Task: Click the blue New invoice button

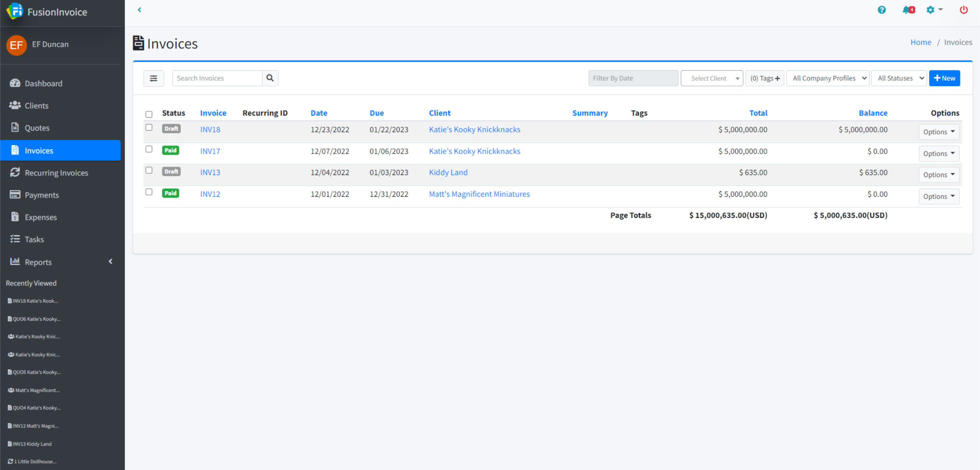Action: click(944, 78)
